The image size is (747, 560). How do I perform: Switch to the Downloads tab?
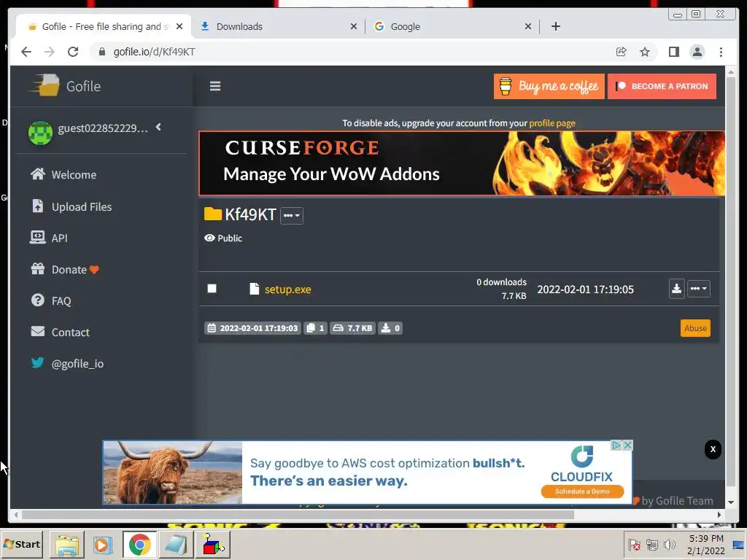coord(279,26)
